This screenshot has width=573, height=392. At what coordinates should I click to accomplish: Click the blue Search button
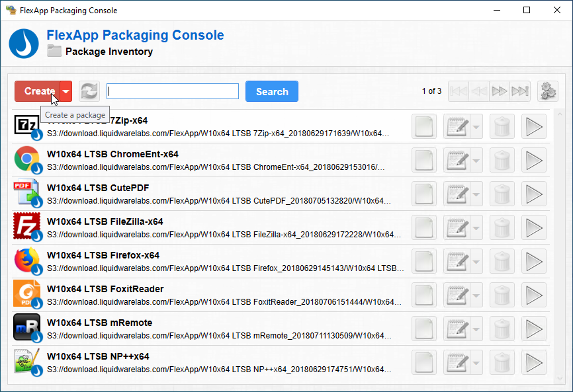pos(271,91)
